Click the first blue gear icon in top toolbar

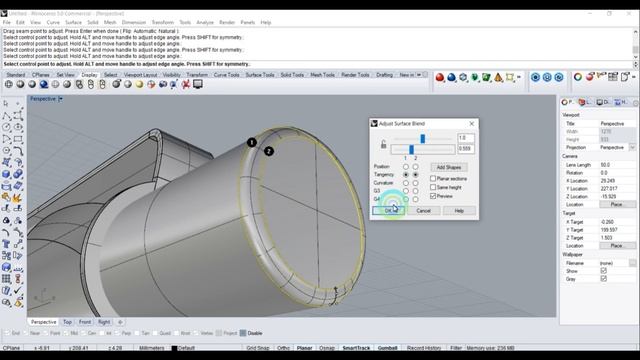536,77
